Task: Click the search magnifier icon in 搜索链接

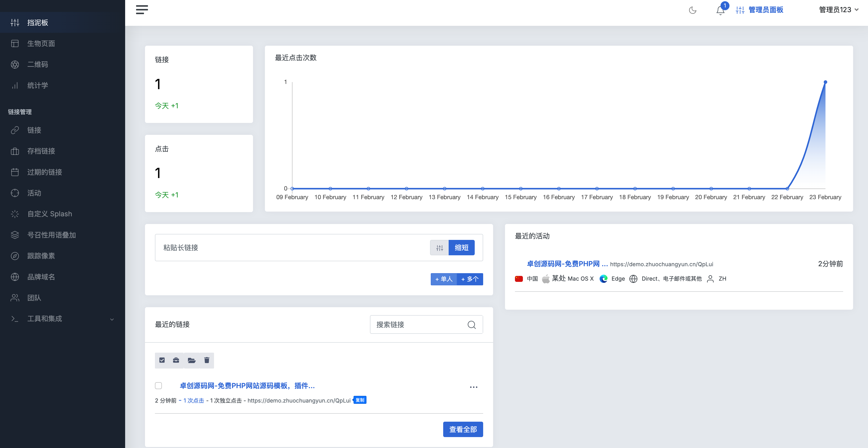Action: [x=471, y=325]
